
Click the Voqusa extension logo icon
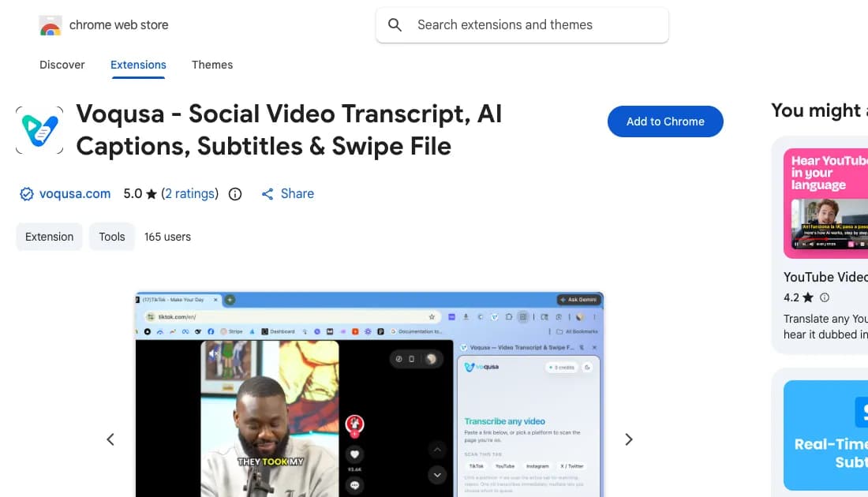point(39,130)
